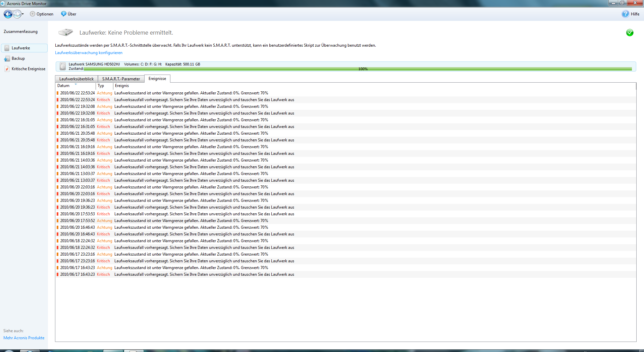The width and height of the screenshot is (644, 352).
Task: Click the red marker of Kritisch row 2010/06/21 16:19:16
Action: (57, 153)
